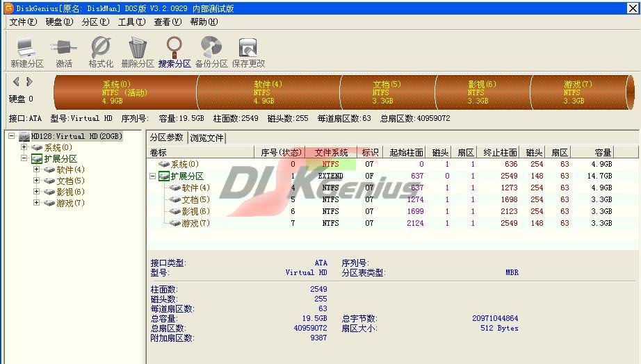This screenshot has height=364, width=641.
Task: Click the 新建分区 (new partition) toolbar icon
Action: pos(26,48)
